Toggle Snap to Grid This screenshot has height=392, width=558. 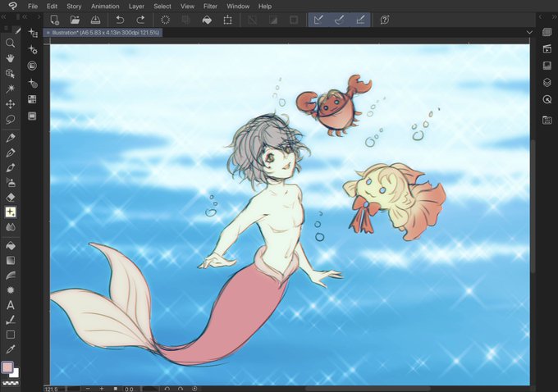point(360,20)
